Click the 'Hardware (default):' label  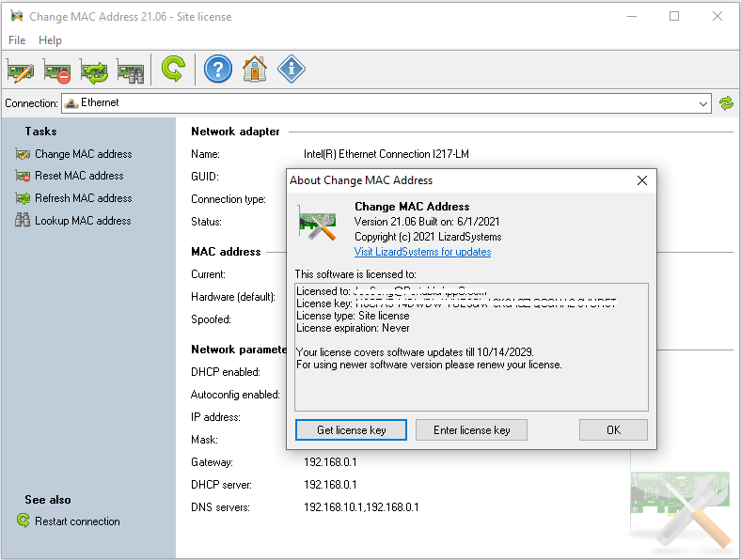233,297
